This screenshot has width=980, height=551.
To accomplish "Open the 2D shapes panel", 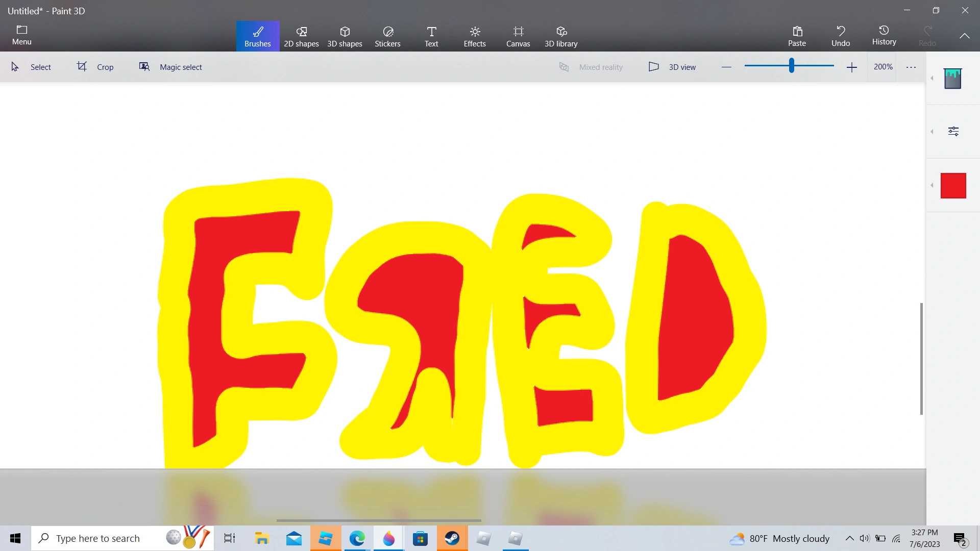I will tap(301, 36).
